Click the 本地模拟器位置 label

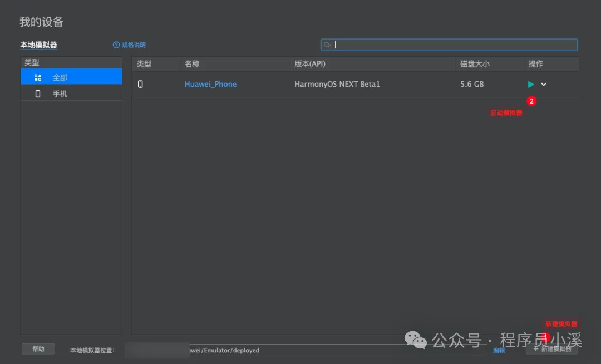[92, 350]
